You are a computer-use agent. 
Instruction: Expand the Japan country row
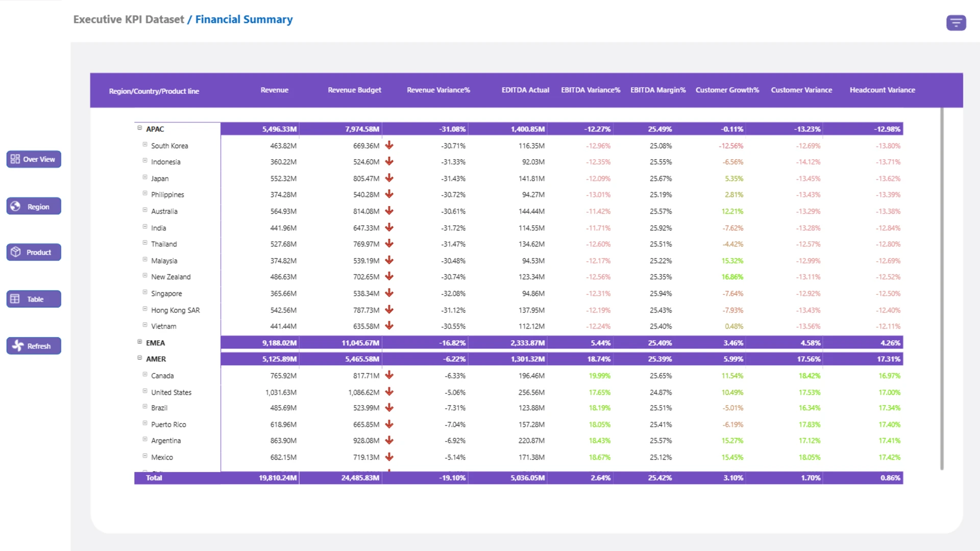point(145,178)
